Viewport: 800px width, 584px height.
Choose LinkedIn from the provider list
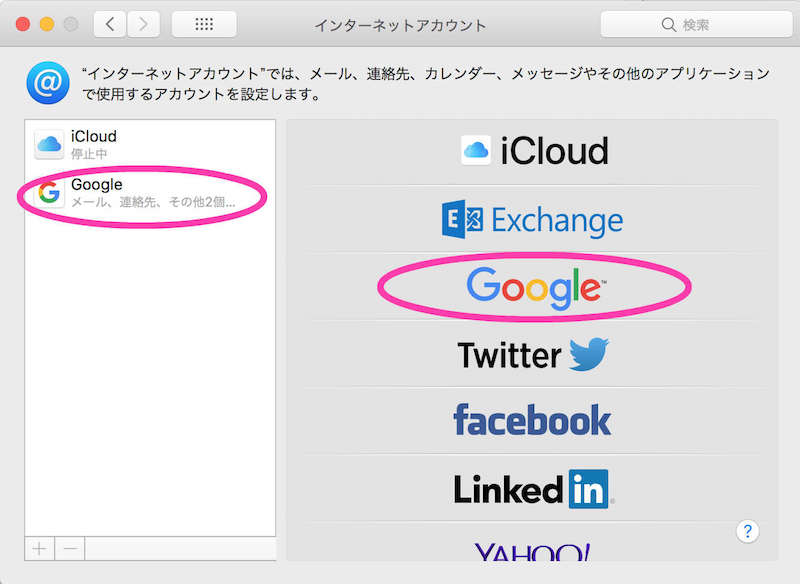(x=534, y=489)
